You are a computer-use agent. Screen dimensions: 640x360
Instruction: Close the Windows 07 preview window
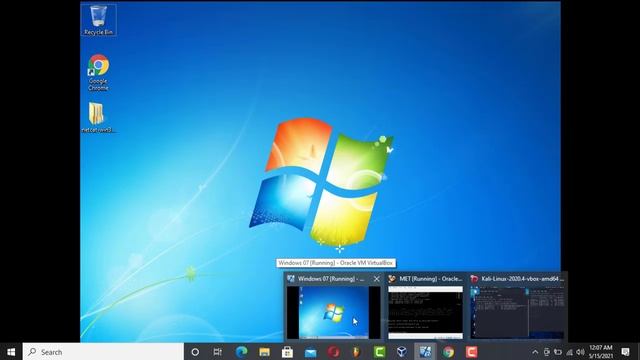(376, 279)
